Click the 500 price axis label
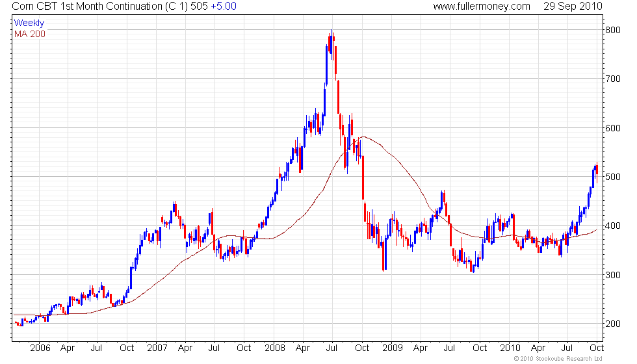The image size is (637, 364). point(612,177)
